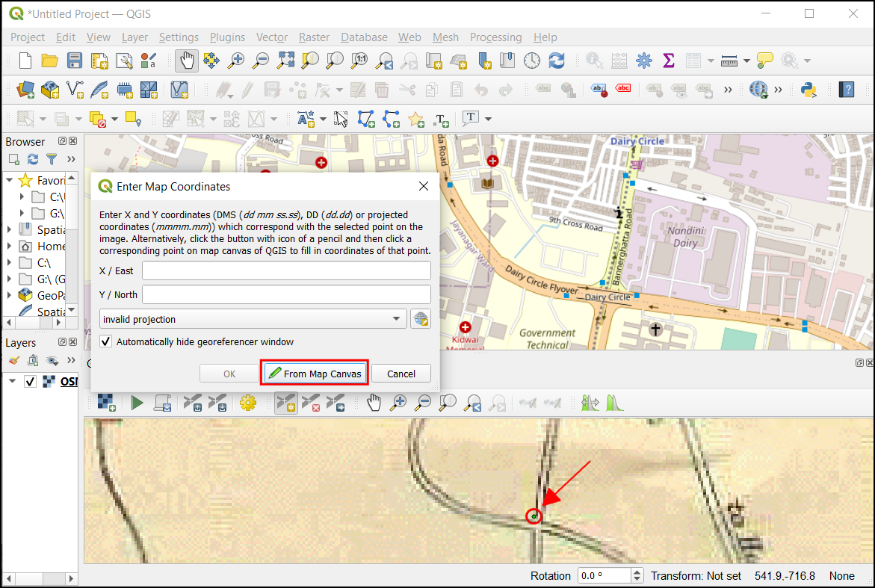Screen dimensions: 875x588
Task: Select the Pan Map hand tool in main toolbar
Action: click(186, 61)
